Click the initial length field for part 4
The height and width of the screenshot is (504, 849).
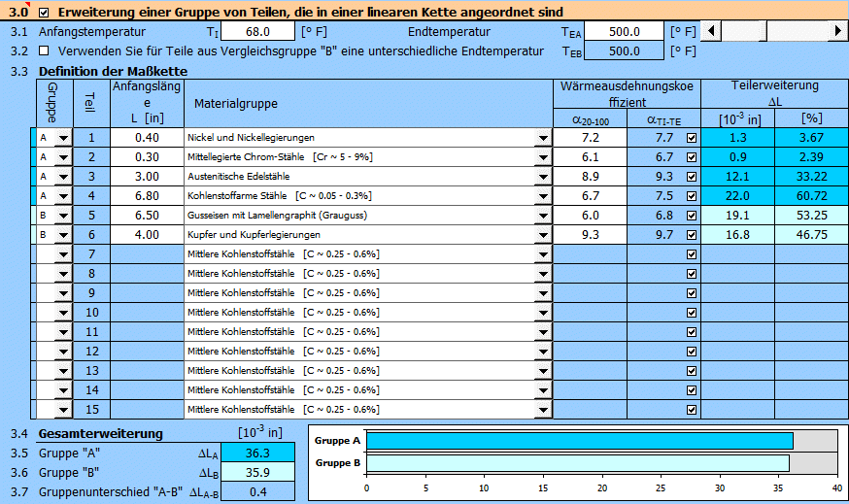pyautogui.click(x=147, y=196)
